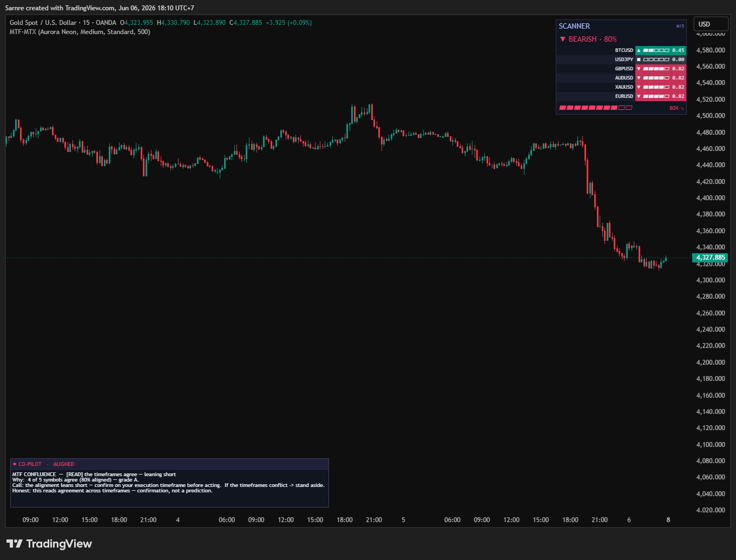
Task: Click the close value C4,327.885
Action: pos(246,23)
